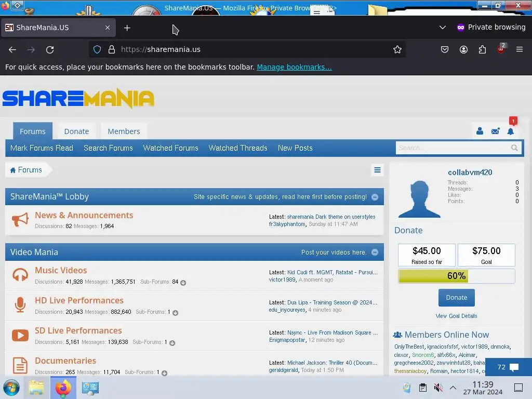Viewport: 532px width, 399px height.
Task: Switch to the Donate tab
Action: [76, 131]
